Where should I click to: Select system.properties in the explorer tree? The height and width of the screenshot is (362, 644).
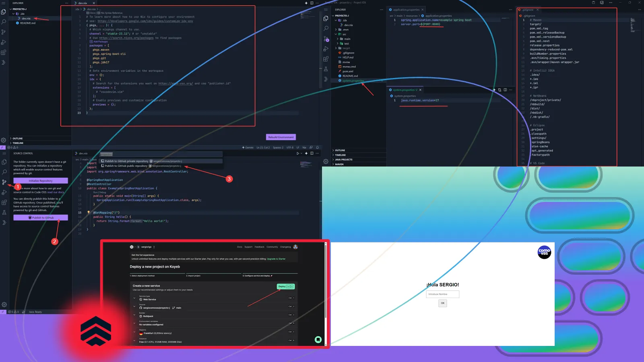click(x=353, y=80)
